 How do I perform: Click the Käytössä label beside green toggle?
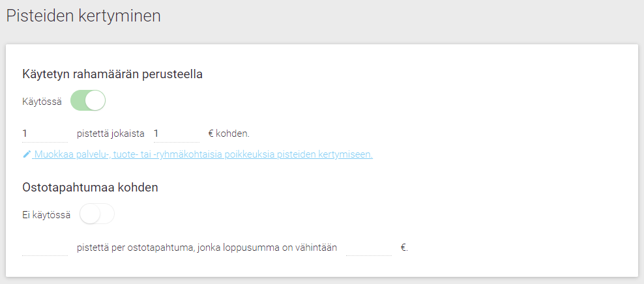[x=42, y=102]
